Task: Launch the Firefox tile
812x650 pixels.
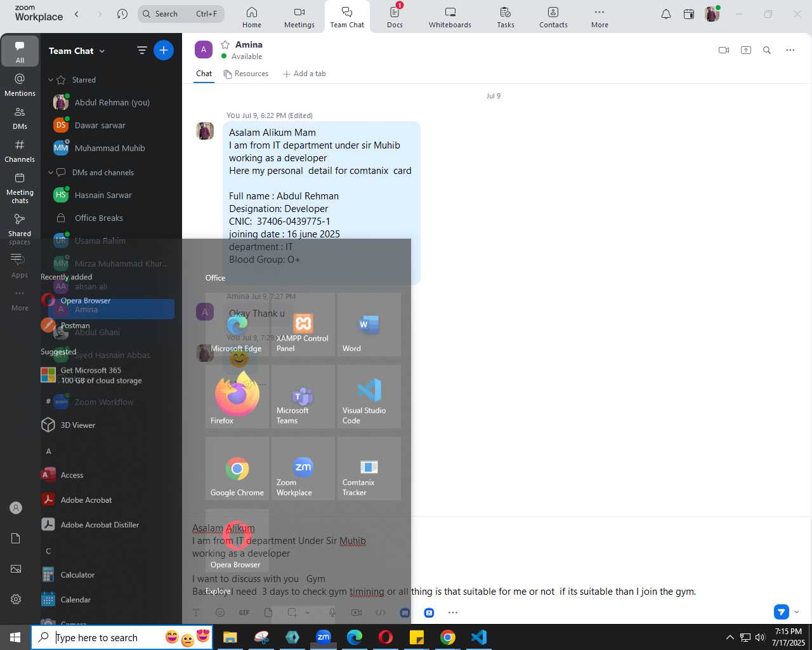Action: point(237,397)
